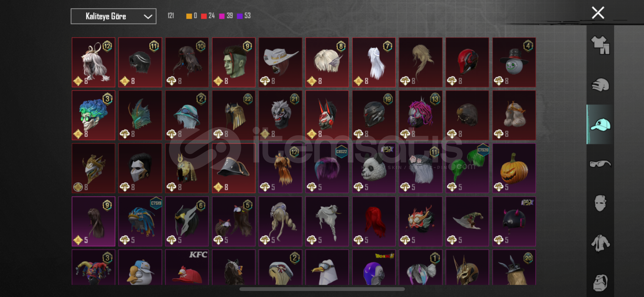Expand the Kaliteye Göre sort dropdown
644x297 pixels.
point(114,16)
